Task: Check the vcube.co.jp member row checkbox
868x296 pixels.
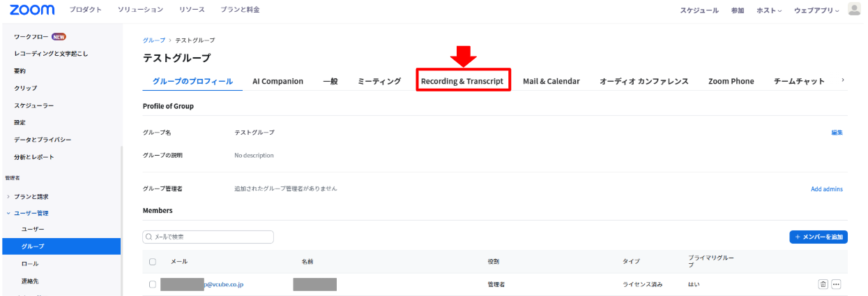Action: 153,284
